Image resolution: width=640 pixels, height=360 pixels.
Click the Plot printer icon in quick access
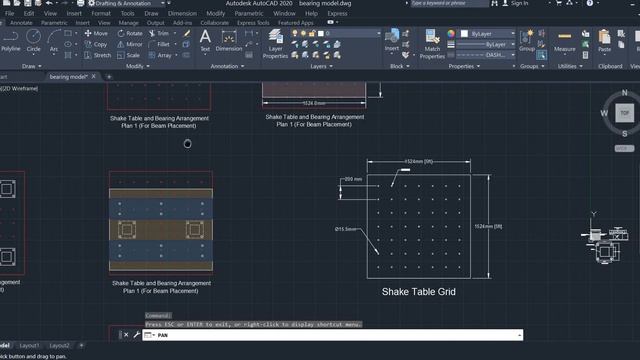[x=81, y=3]
